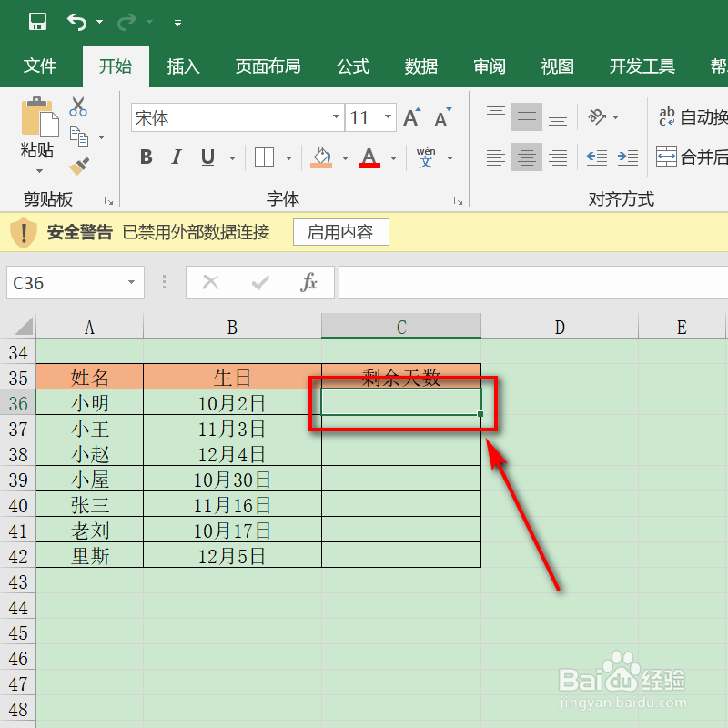Click the 启用内容 button
This screenshot has height=728, width=728.
click(340, 232)
